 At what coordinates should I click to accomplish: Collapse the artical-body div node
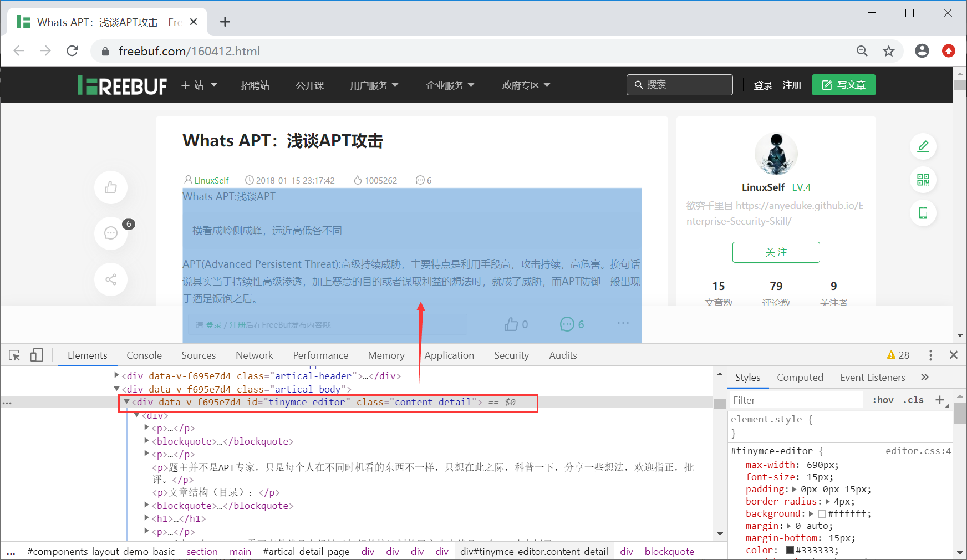116,389
